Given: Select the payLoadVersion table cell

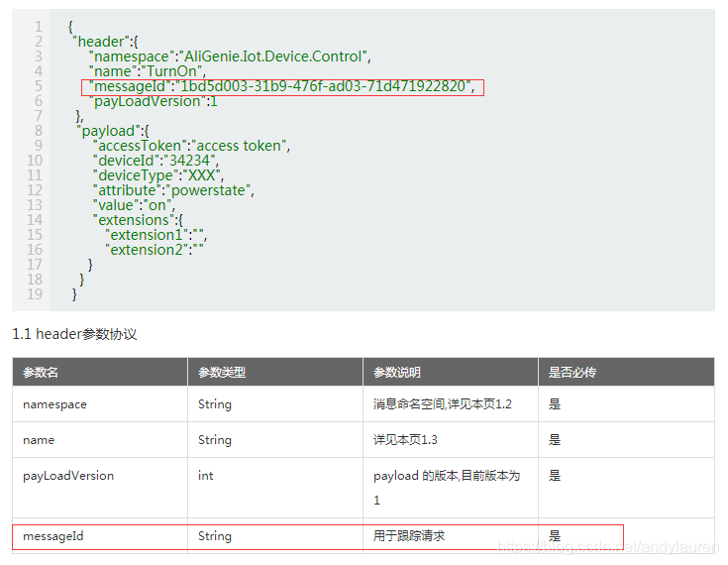Looking at the screenshot, I should coord(100,488).
